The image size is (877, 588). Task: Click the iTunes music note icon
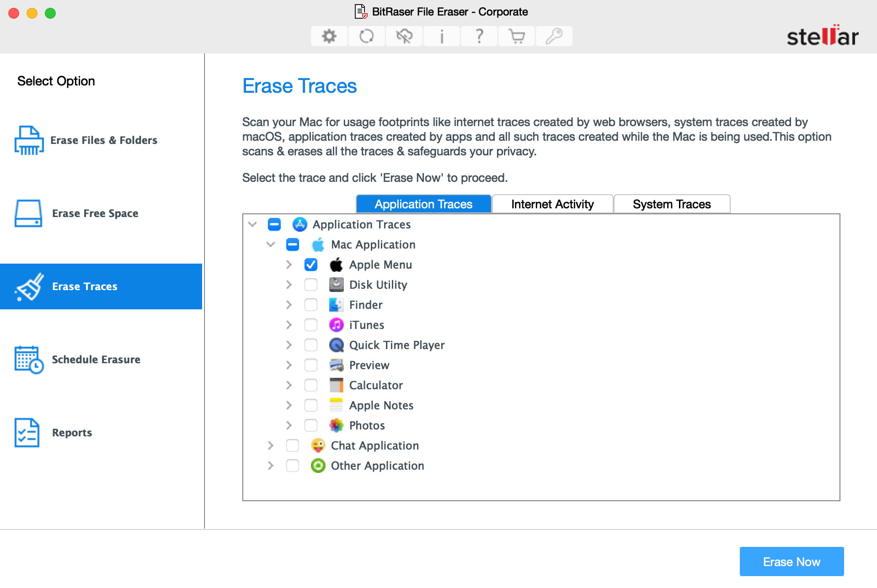(336, 325)
